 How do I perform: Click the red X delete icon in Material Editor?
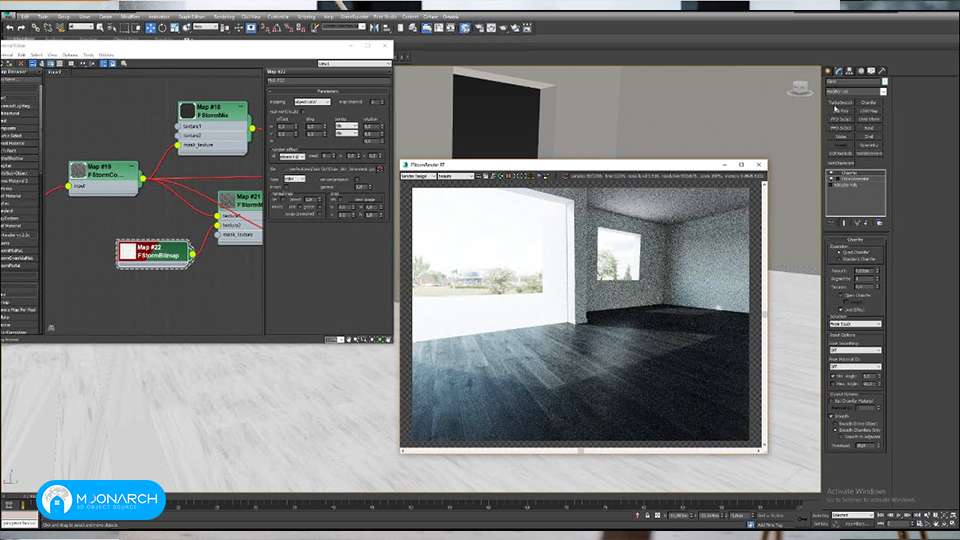21,63
